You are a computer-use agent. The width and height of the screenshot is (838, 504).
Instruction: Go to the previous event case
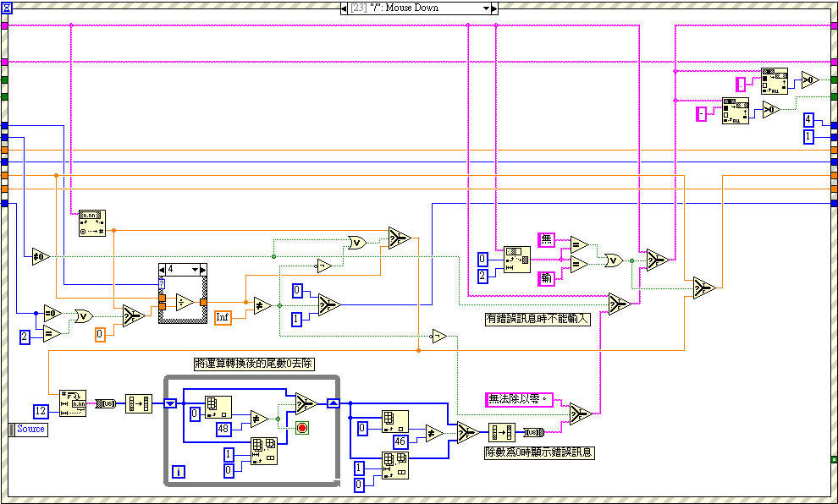[x=344, y=8]
